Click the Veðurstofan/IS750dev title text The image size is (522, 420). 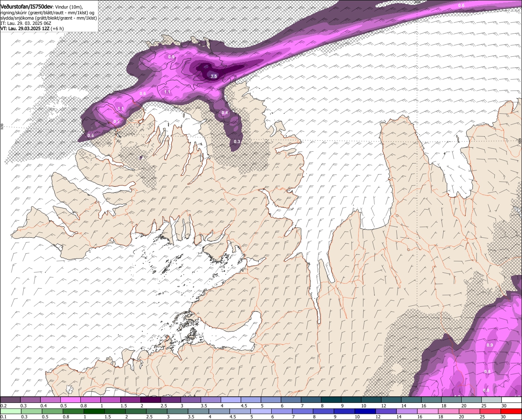[x=27, y=6]
